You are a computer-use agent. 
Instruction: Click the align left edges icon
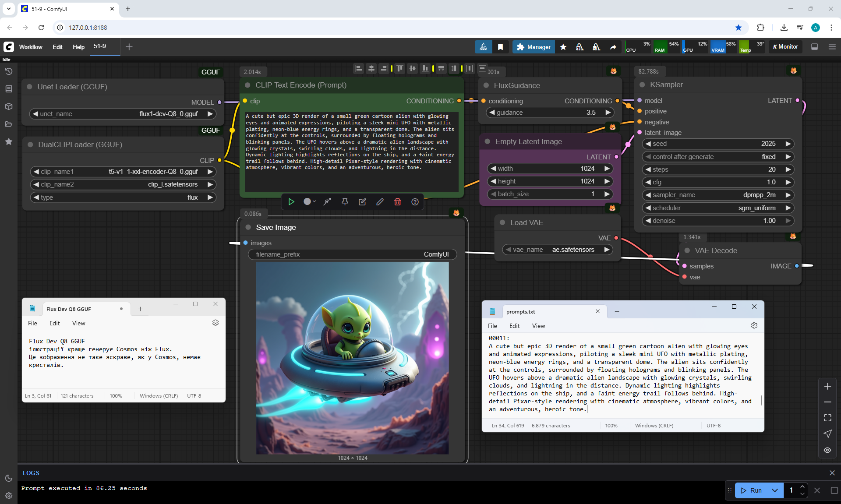click(359, 68)
